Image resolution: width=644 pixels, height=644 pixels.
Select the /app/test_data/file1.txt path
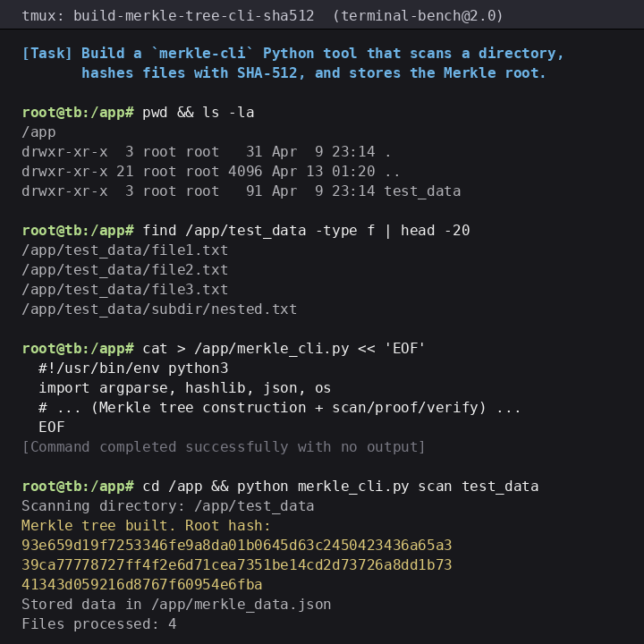[x=125, y=250]
